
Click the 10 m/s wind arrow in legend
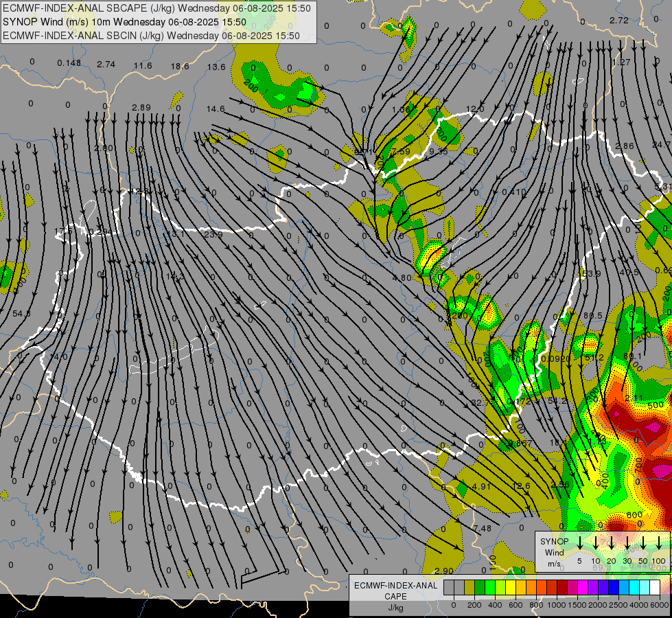[596, 542]
